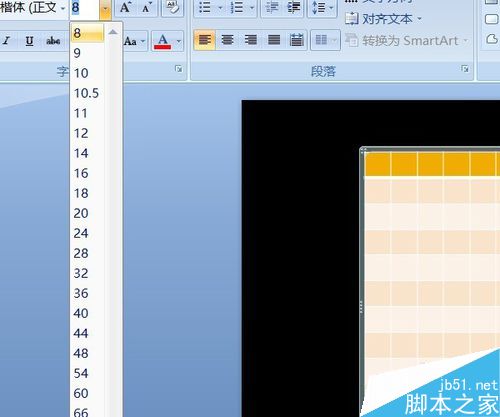Align text right
The image size is (500, 417).
[x=251, y=40]
